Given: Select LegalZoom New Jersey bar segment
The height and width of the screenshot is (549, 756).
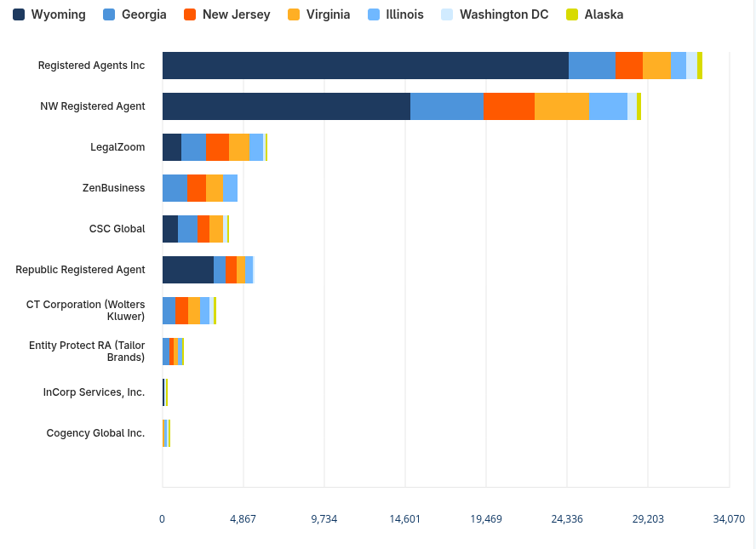Looking at the screenshot, I should (x=217, y=147).
